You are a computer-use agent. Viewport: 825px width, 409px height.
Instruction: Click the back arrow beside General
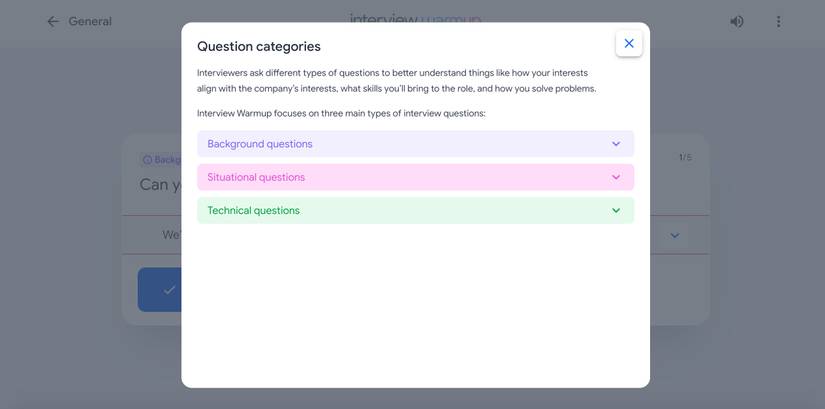click(53, 21)
